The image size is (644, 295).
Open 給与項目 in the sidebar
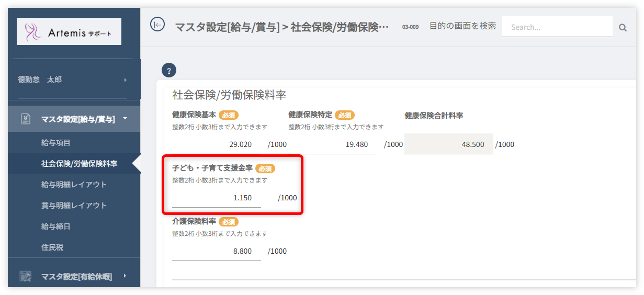56,143
